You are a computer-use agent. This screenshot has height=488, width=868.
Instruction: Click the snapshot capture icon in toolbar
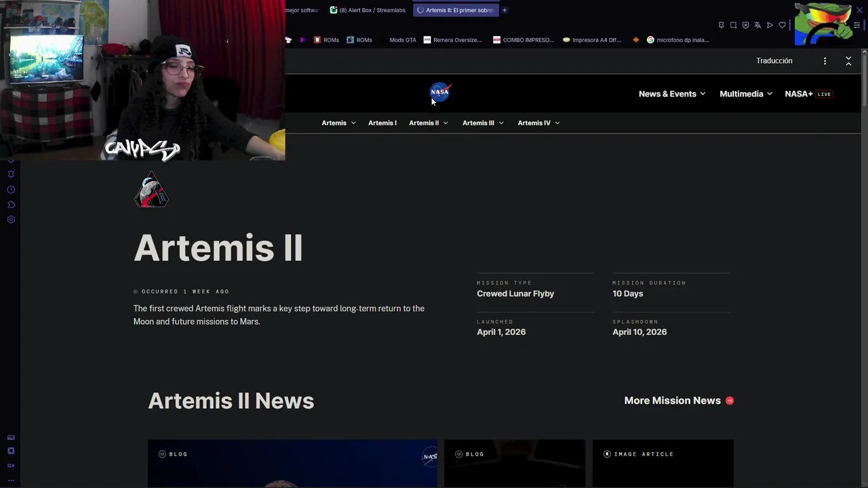click(733, 25)
